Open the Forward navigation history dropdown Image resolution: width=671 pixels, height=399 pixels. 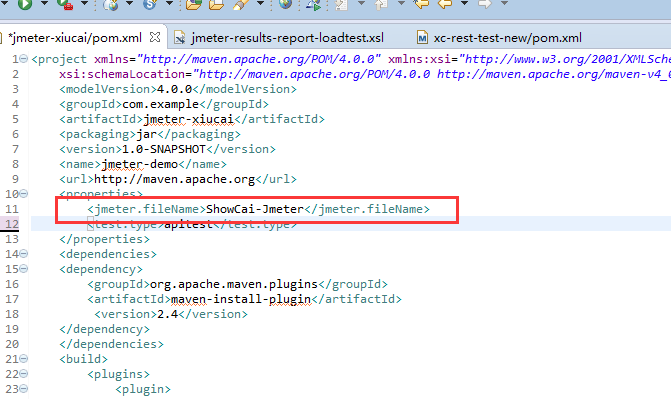click(504, 3)
